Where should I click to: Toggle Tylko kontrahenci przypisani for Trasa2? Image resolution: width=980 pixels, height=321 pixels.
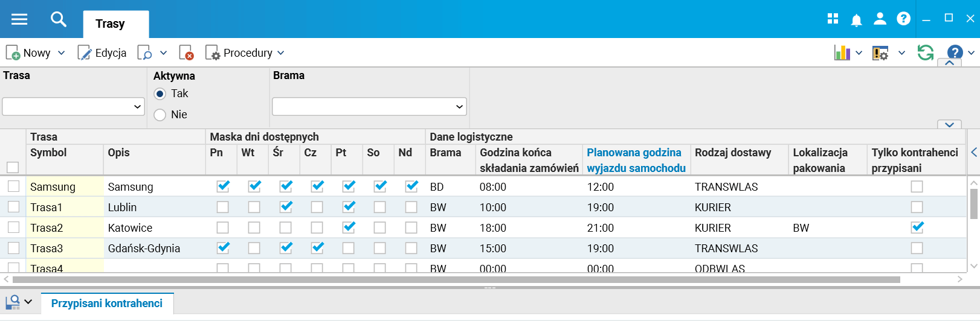coord(917,227)
